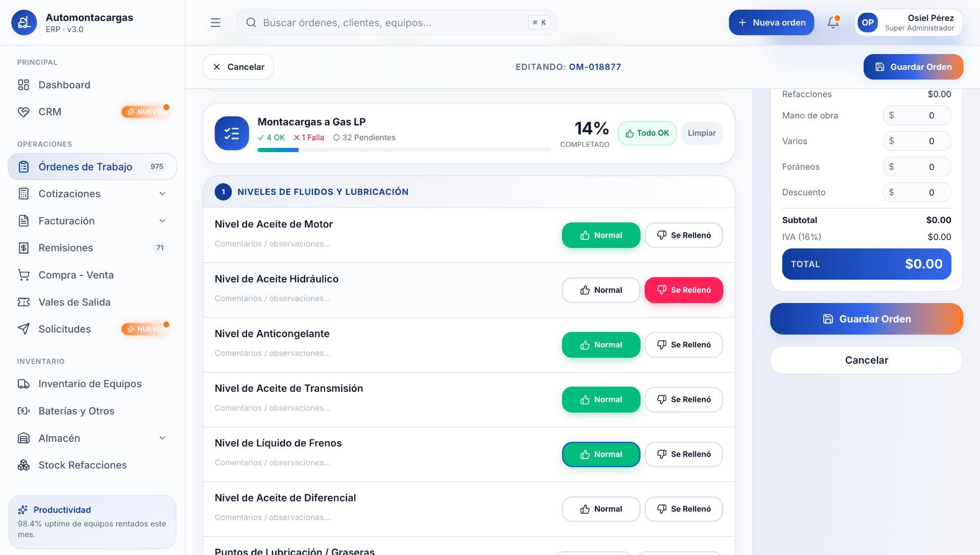This screenshot has height=555, width=980.
Task: Click the OP user avatar
Action: point(868,22)
